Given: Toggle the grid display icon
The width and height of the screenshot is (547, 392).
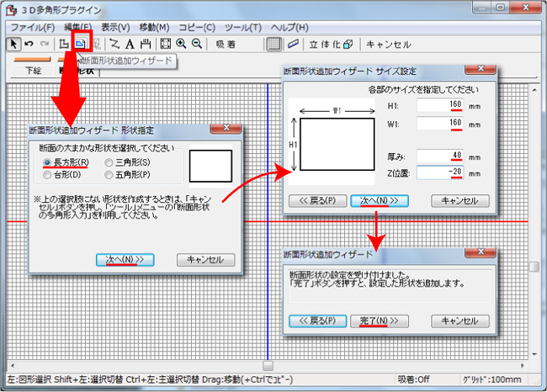Looking at the screenshot, I should point(273,44).
